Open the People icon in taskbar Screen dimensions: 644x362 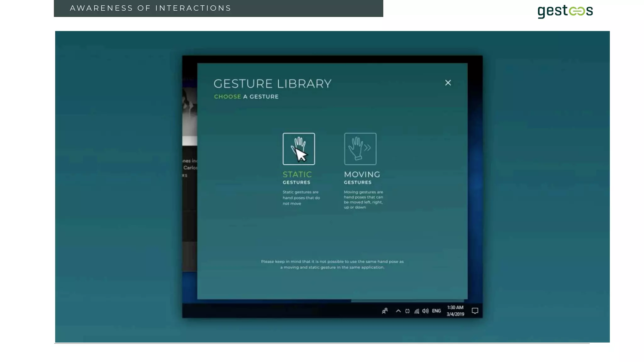(x=385, y=311)
